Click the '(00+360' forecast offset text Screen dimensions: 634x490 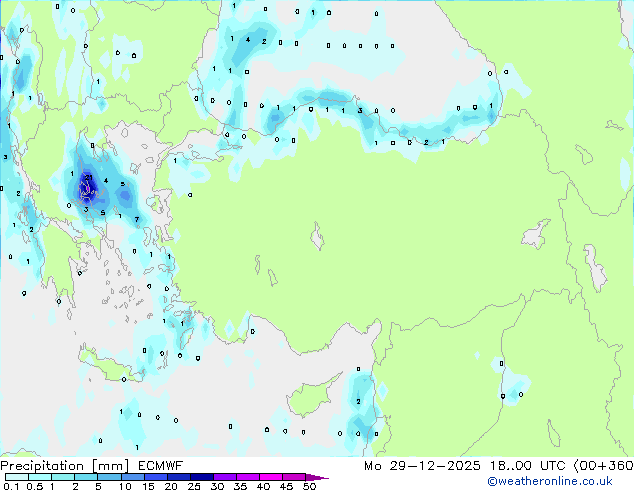coord(603,466)
